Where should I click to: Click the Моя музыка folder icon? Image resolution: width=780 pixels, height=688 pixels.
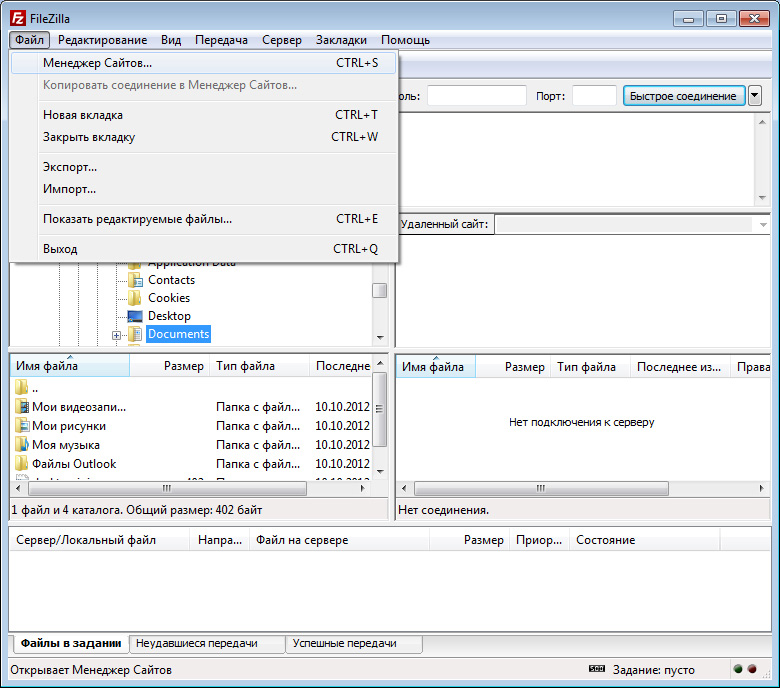click(22, 445)
